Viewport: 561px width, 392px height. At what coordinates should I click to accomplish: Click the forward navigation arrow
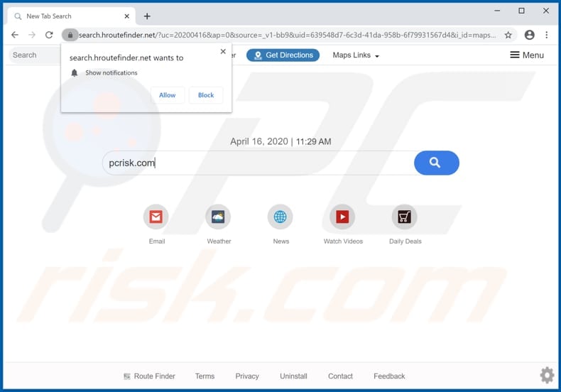tap(32, 35)
